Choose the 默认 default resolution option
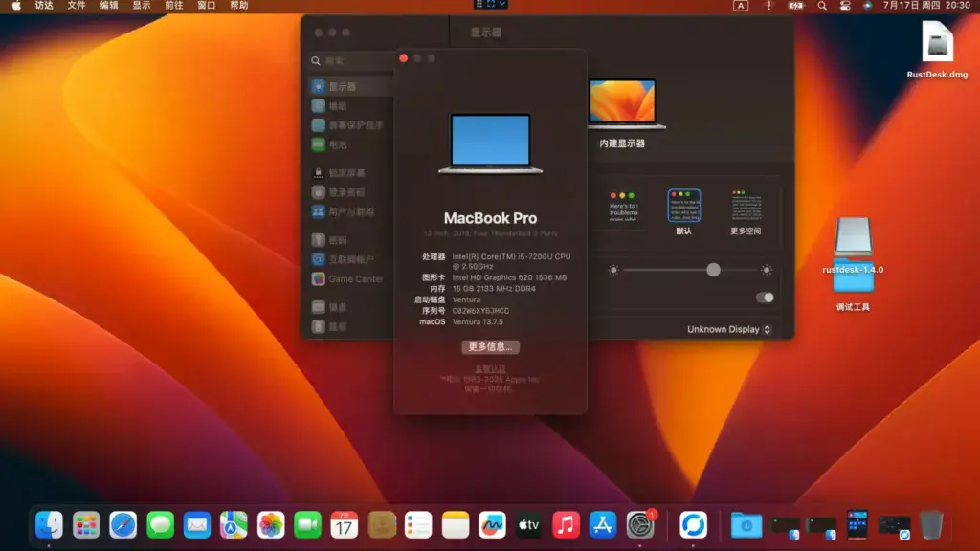The width and height of the screenshot is (980, 551). click(x=683, y=211)
